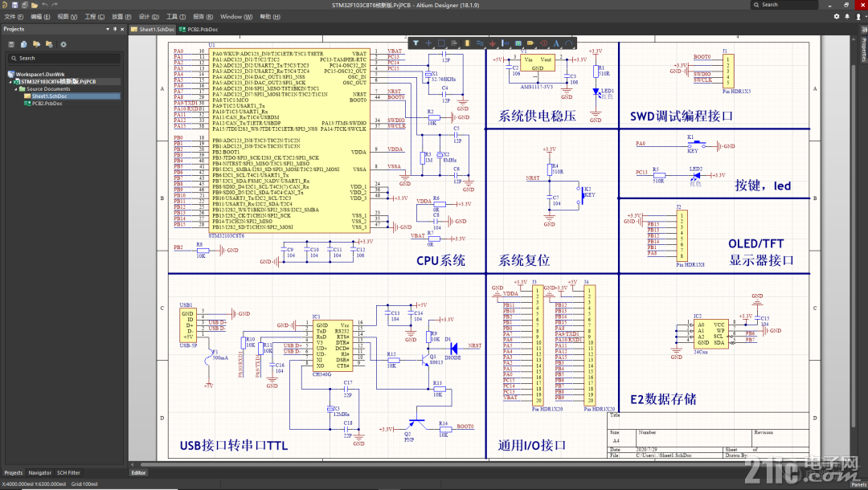
Task: Click the Projects panel search field
Action: point(63,58)
